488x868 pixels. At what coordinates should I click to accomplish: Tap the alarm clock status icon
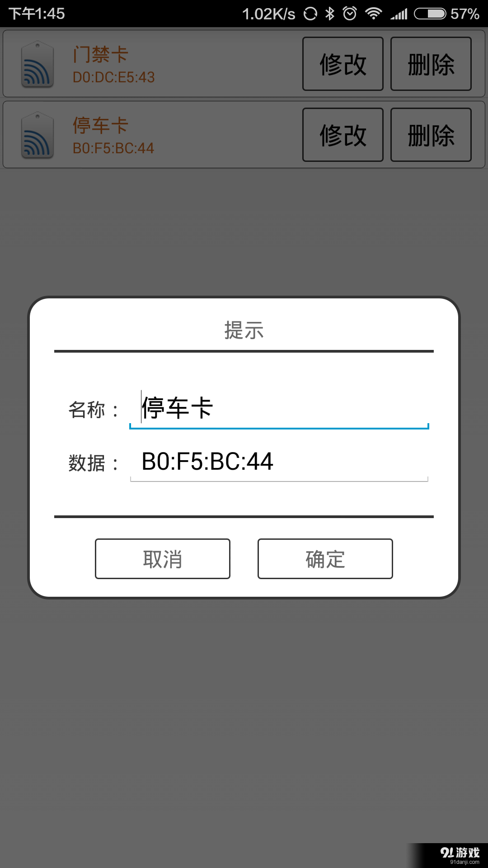pos(350,14)
